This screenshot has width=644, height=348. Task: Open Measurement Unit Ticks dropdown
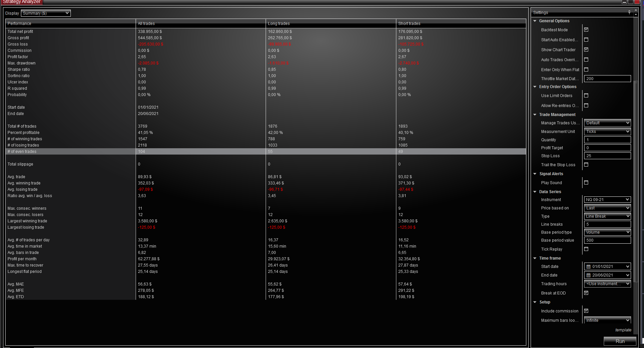tap(607, 132)
